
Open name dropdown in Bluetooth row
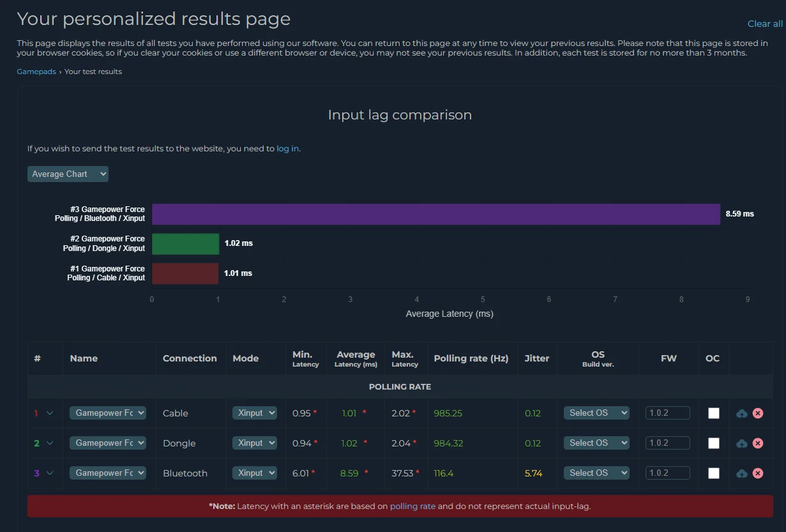pyautogui.click(x=108, y=473)
